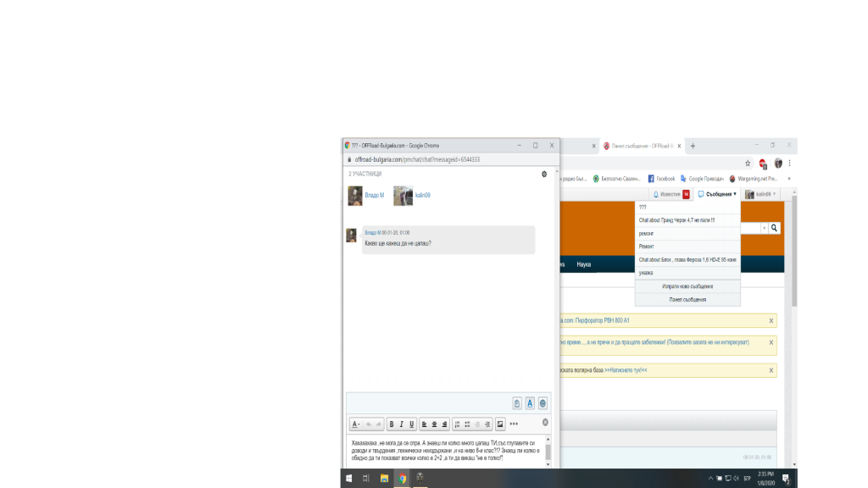Open chat settings gear icon
Screen dimensions: 868x488
[544, 174]
